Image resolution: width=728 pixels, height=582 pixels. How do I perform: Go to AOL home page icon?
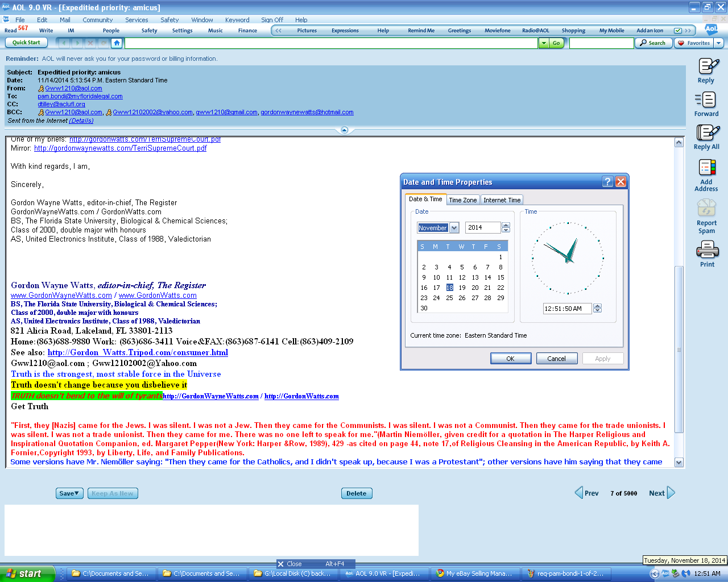click(x=117, y=43)
